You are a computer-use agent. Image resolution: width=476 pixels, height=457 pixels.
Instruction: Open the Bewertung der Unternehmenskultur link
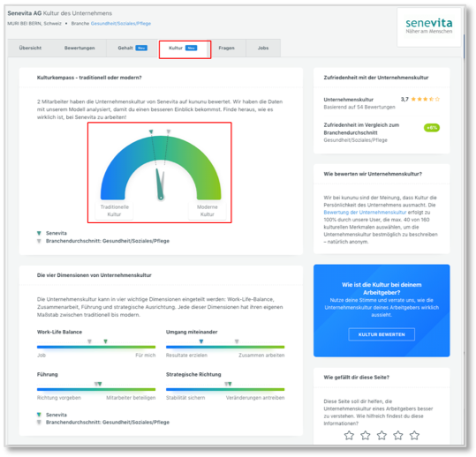(365, 213)
